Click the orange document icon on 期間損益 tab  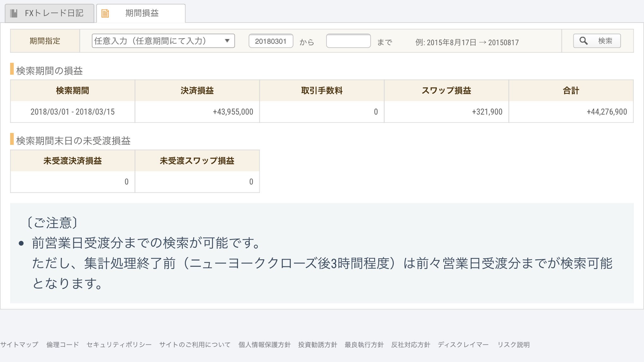click(x=105, y=13)
